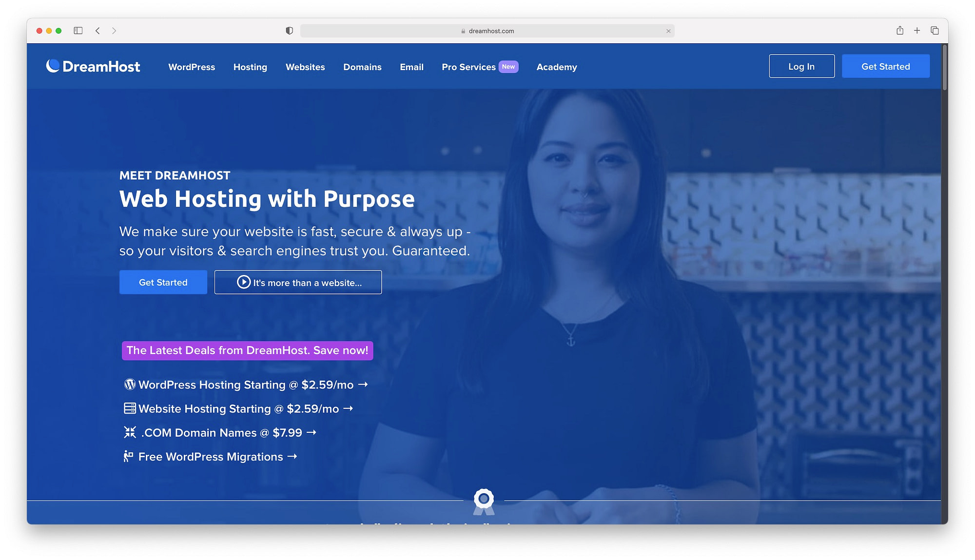Open the WordPress nav menu
The image size is (975, 560).
pos(192,67)
